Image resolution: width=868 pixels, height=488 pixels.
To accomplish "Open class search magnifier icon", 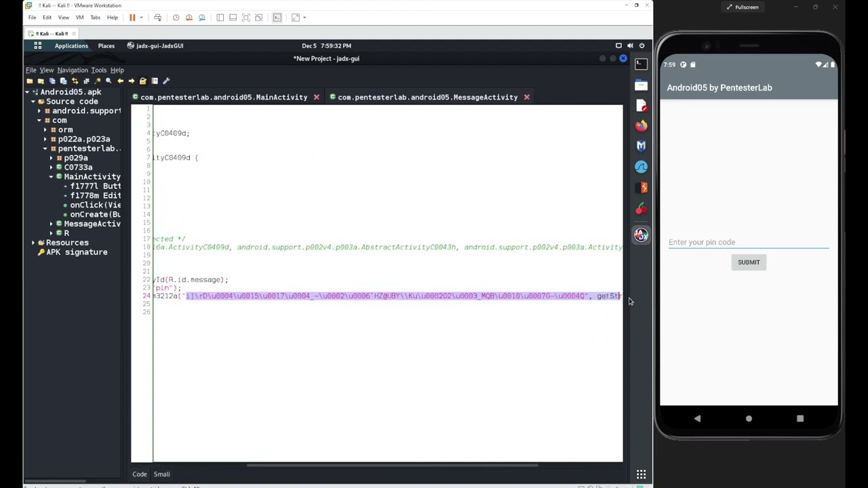I will coord(108,81).
